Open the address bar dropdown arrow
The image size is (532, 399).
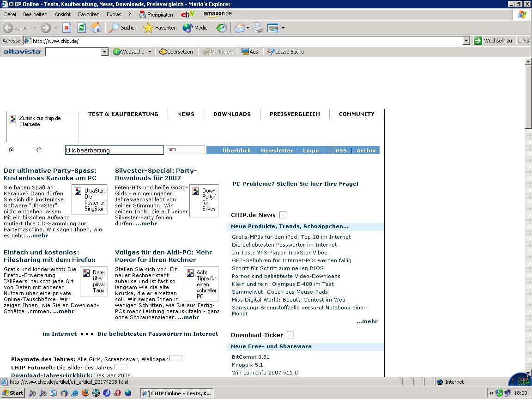pos(466,41)
